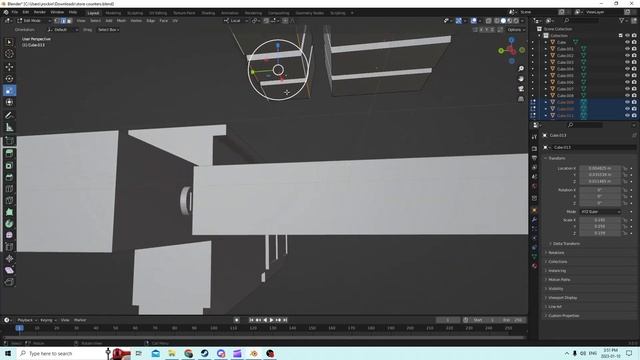Toggle Collection viewport visibility eye
Image resolution: width=640 pixels, height=360 pixels.
[x=627, y=36]
